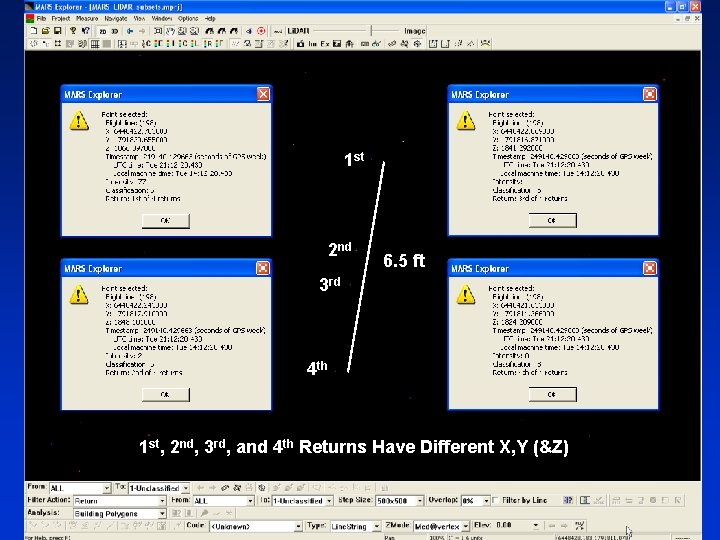The image size is (720, 540).
Task: Open the Project menu
Action: point(61,19)
